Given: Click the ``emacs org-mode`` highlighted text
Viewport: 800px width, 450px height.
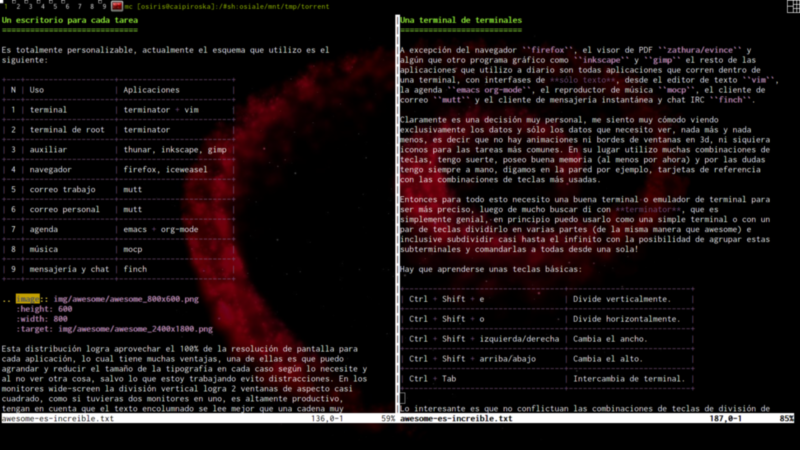Looking at the screenshot, I should (489, 90).
